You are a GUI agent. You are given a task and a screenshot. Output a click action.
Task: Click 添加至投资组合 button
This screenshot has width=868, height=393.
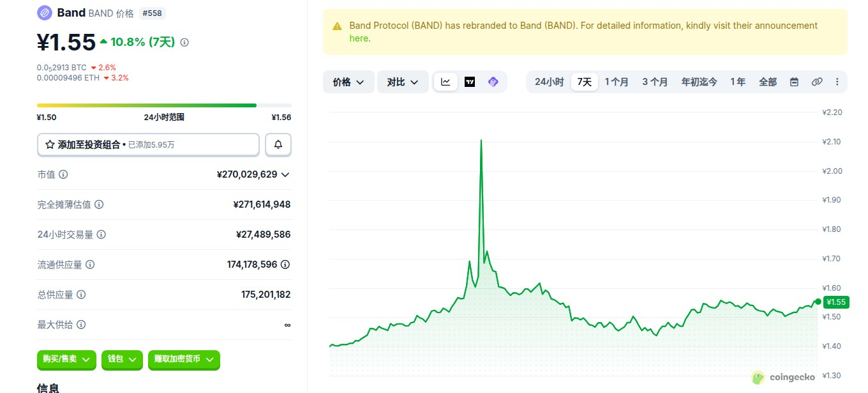point(148,145)
